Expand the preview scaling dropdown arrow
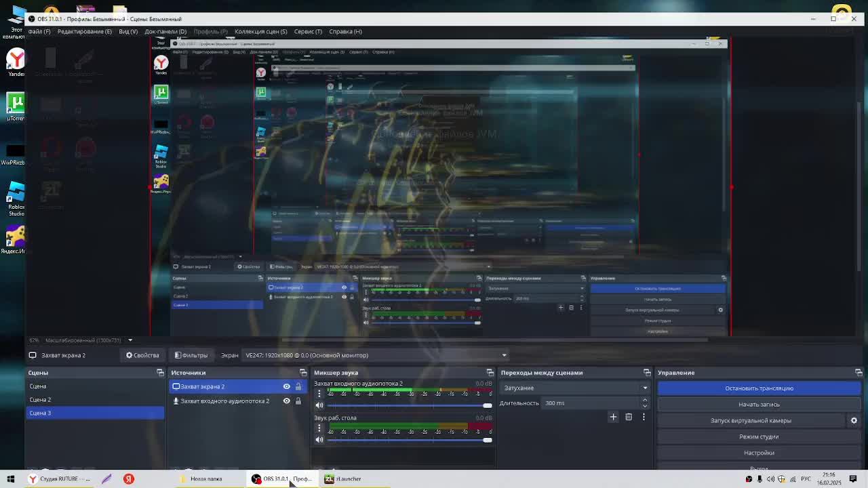The image size is (868, 488). (x=130, y=340)
